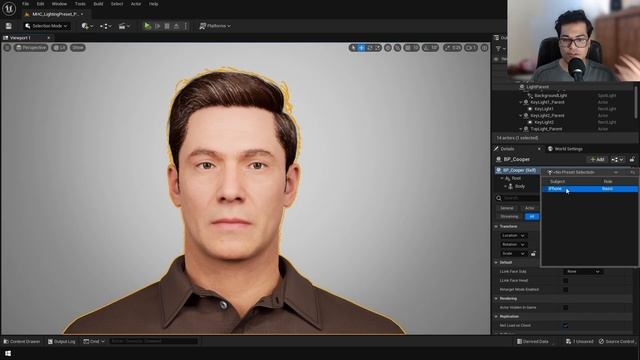Select the General filter button in Details

(507, 208)
